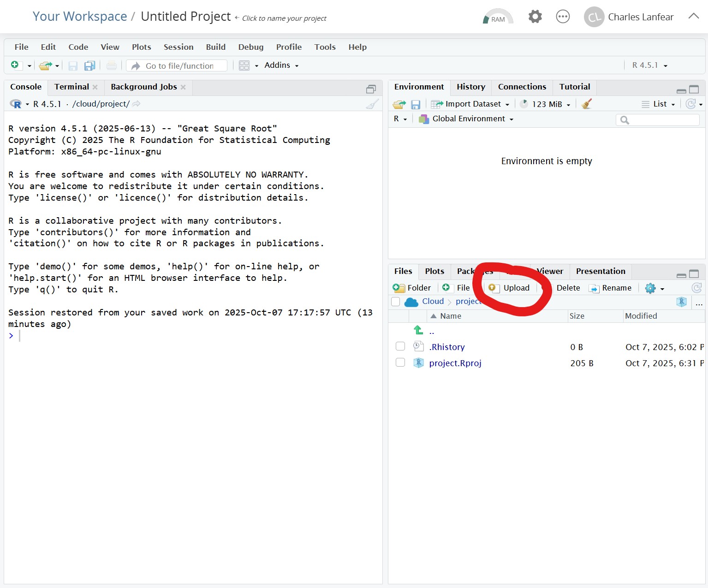Refresh the Files pane listing

pyautogui.click(x=696, y=288)
